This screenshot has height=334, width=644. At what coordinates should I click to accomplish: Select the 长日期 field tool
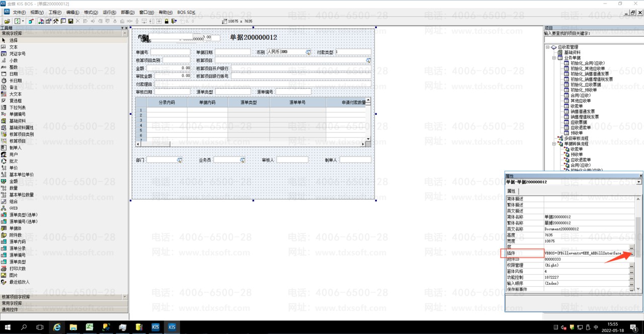pyautogui.click(x=16, y=81)
